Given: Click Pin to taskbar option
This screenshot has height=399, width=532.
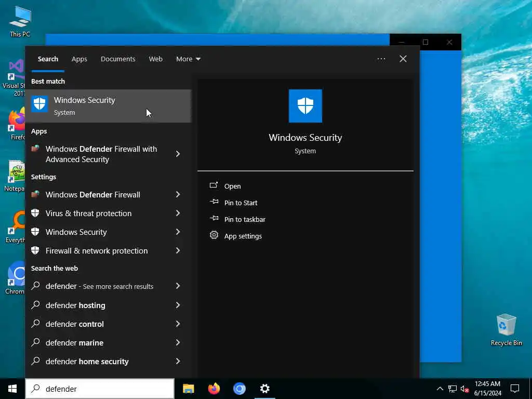Looking at the screenshot, I should click(x=245, y=220).
